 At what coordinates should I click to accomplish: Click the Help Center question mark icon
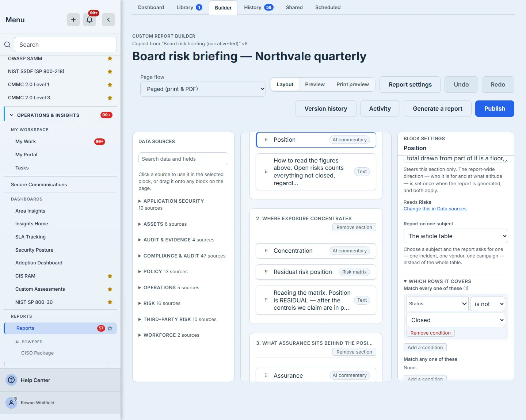[x=12, y=380]
